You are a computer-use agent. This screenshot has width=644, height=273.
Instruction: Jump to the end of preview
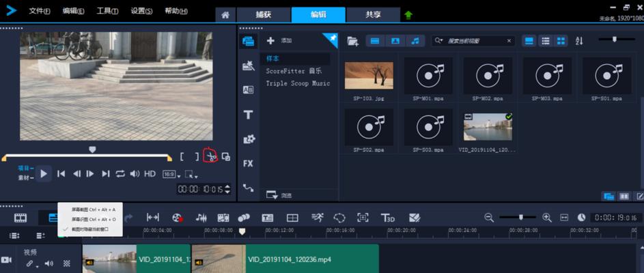106,173
